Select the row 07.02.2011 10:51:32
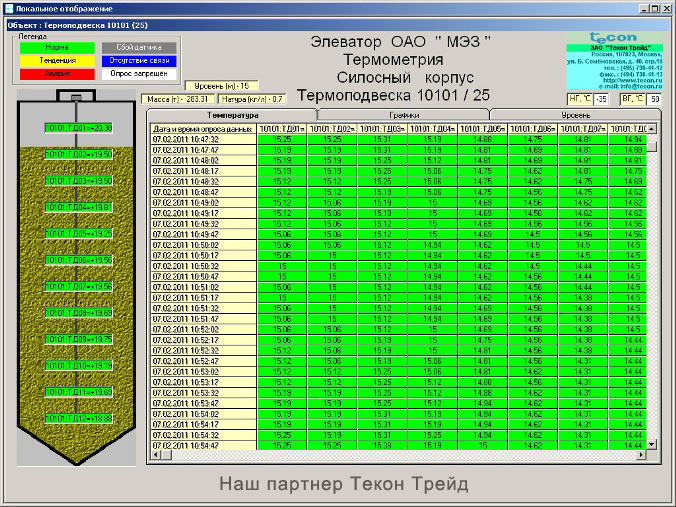This screenshot has height=507, width=676. tap(398, 308)
